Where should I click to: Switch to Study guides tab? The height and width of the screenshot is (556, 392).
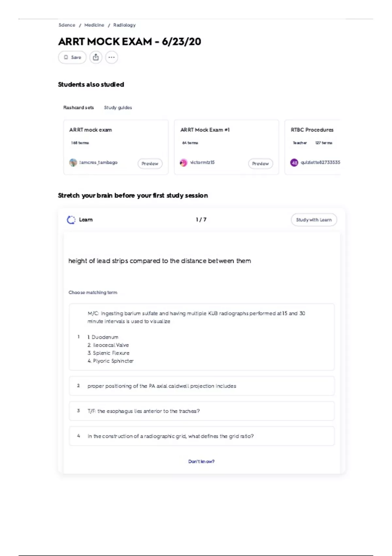coord(118,108)
